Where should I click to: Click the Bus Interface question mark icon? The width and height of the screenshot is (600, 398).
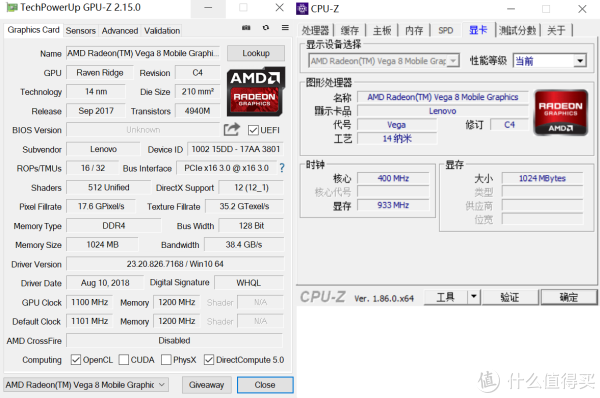pos(282,168)
